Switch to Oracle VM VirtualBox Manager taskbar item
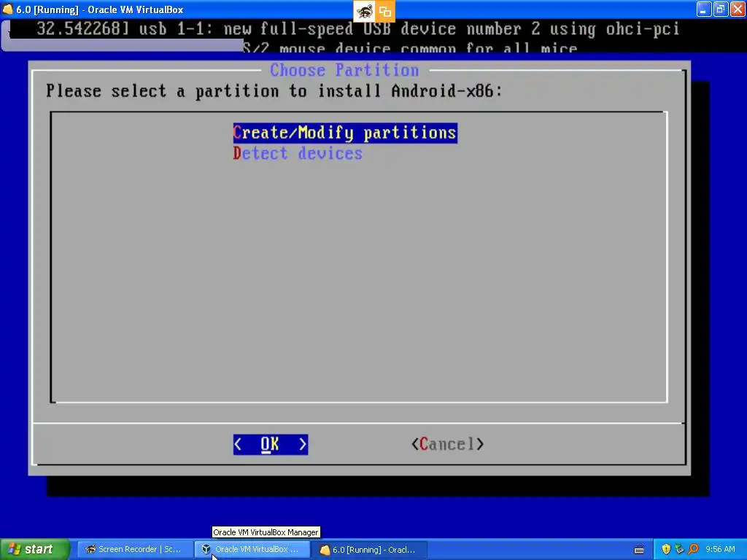The width and height of the screenshot is (747, 560). tap(252, 550)
